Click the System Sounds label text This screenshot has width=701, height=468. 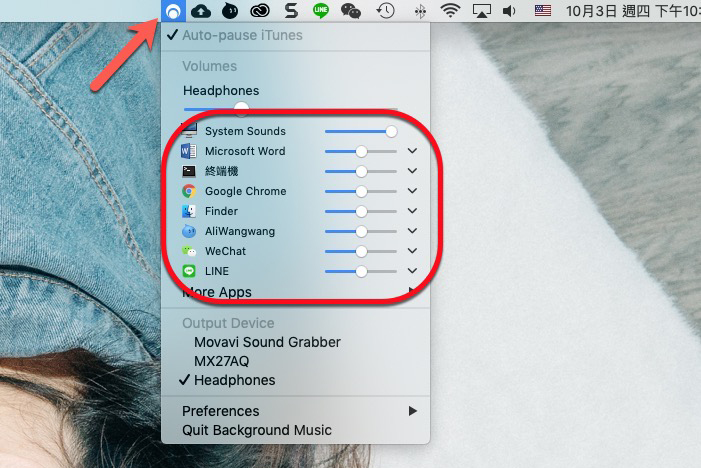click(245, 131)
